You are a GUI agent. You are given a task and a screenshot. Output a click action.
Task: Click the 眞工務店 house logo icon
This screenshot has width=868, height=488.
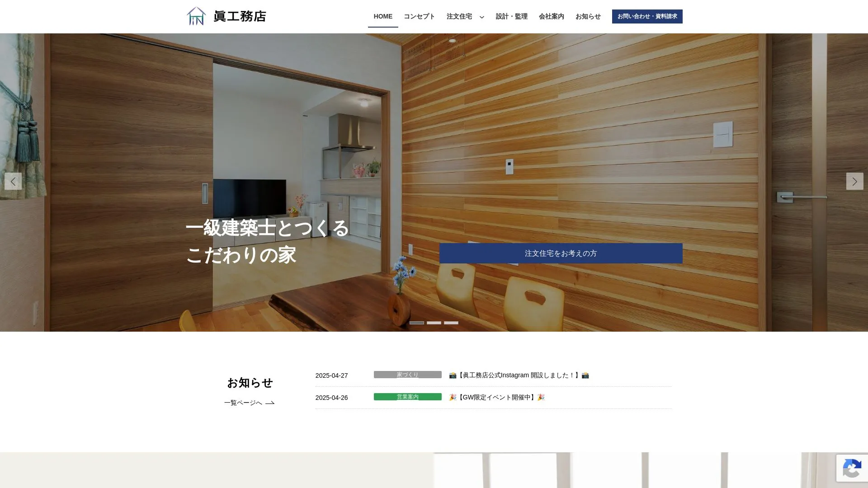click(x=196, y=16)
